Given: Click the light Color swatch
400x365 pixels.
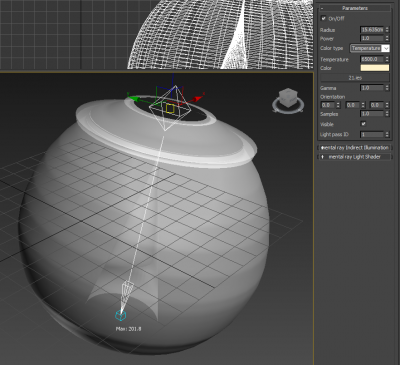Looking at the screenshot, I should coord(375,68).
